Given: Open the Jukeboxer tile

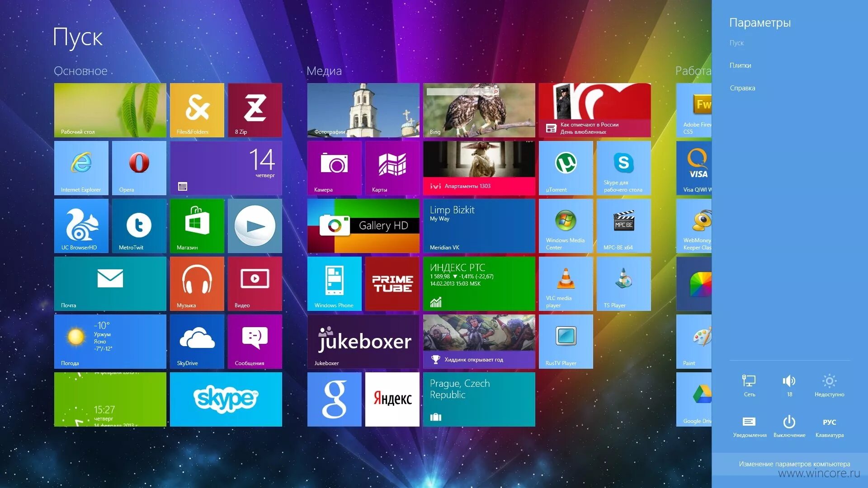Looking at the screenshot, I should (363, 342).
